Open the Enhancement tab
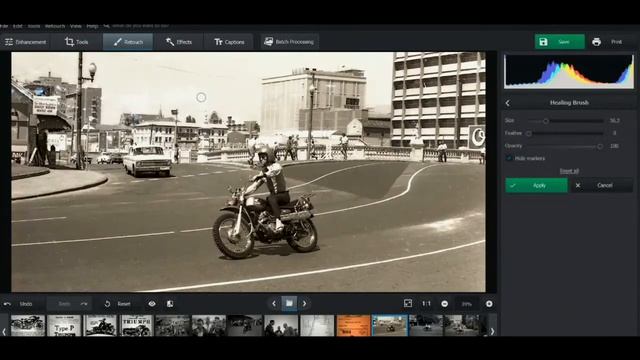The height and width of the screenshot is (360, 640). click(x=25, y=42)
